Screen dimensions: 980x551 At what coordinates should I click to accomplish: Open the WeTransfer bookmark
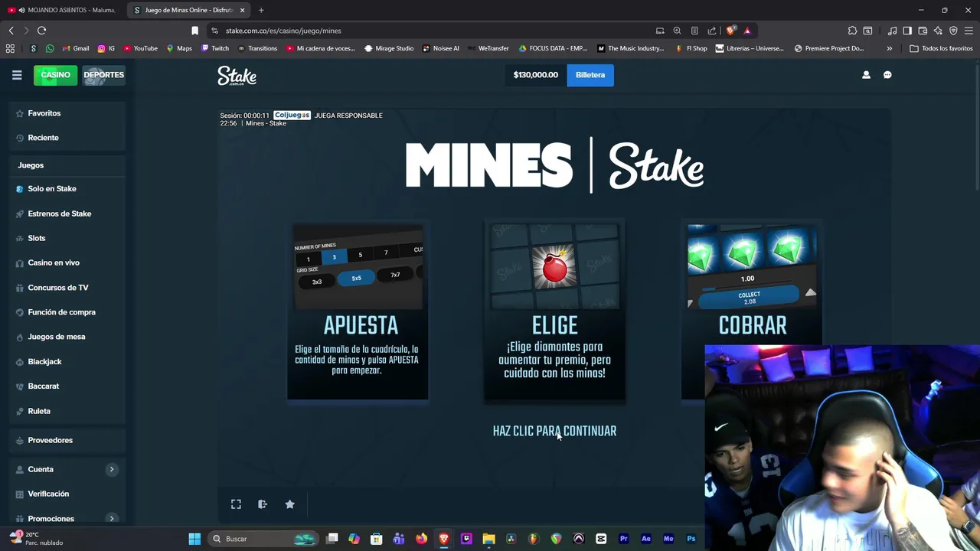tap(488, 48)
